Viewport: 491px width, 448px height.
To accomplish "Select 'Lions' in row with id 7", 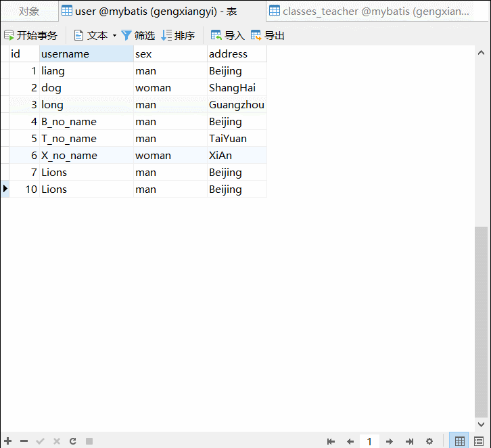I will point(87,173).
